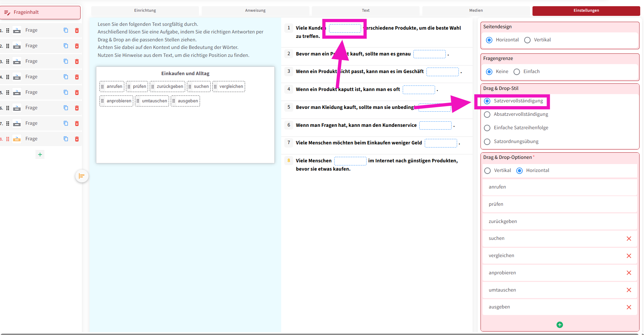The width and height of the screenshot is (644, 335).
Task: Select Vertikal for Seitendesign
Action: pos(527,40)
